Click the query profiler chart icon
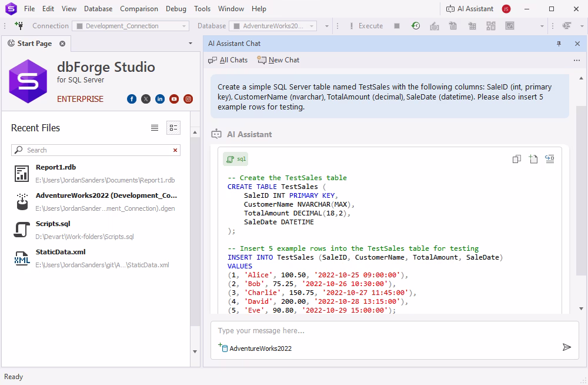 (510, 26)
